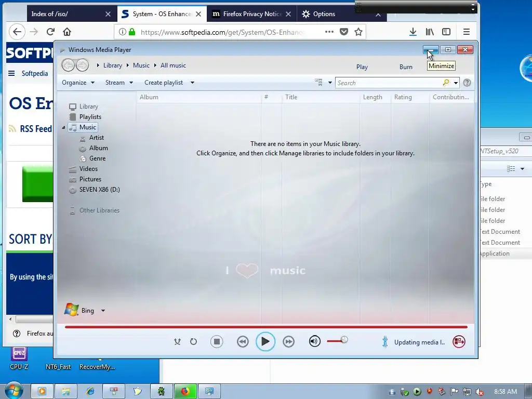
Task: Toggle the Firefox sidebar icon
Action: (x=446, y=32)
